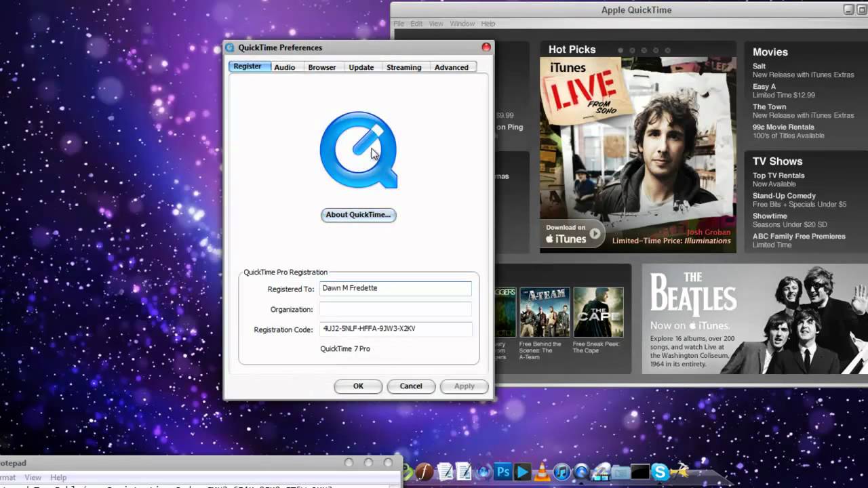868x488 pixels.
Task: Click the TV Shows section heading
Action: pos(777,161)
